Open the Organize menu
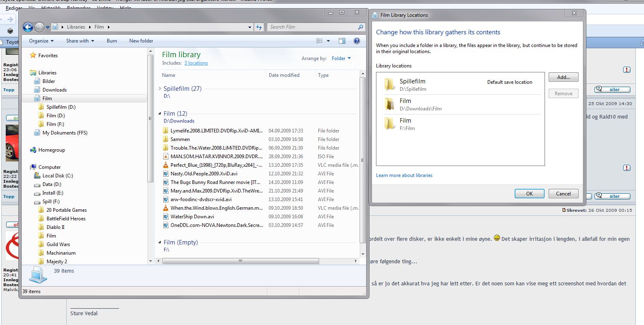Screen dimensions: 644x325 point(41,41)
